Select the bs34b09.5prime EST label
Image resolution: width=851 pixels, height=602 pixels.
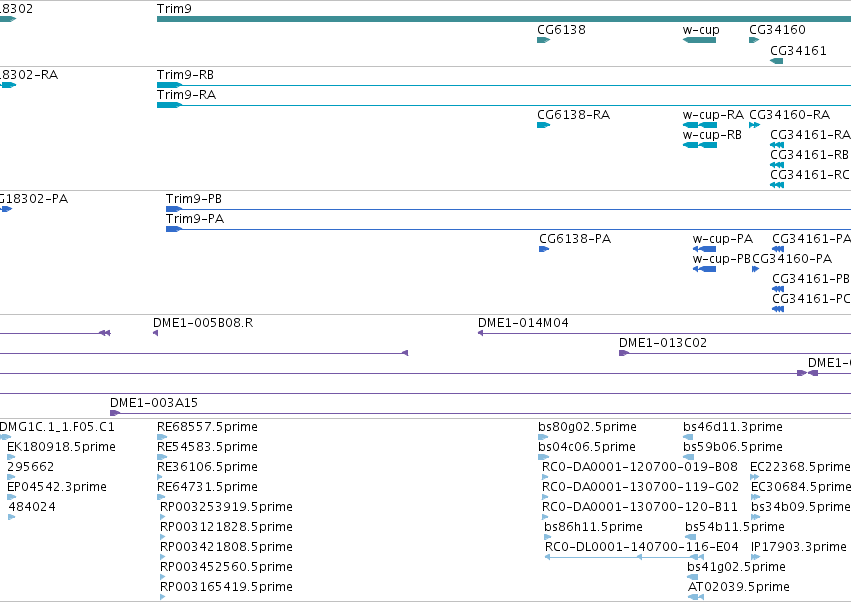pyautogui.click(x=801, y=507)
